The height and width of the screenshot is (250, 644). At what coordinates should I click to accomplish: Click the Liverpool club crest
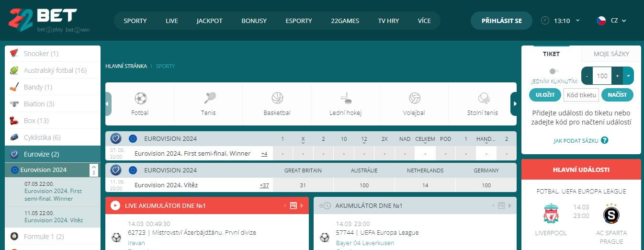551,213
